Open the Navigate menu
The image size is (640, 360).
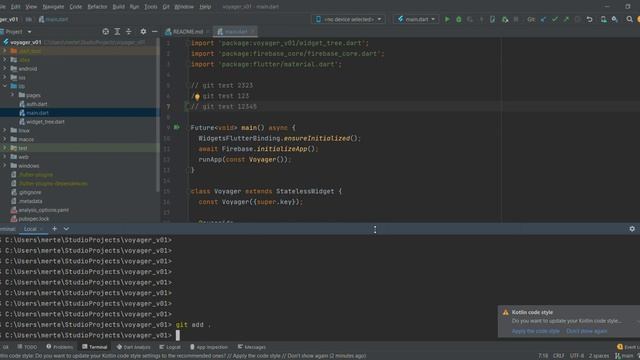[53, 7]
